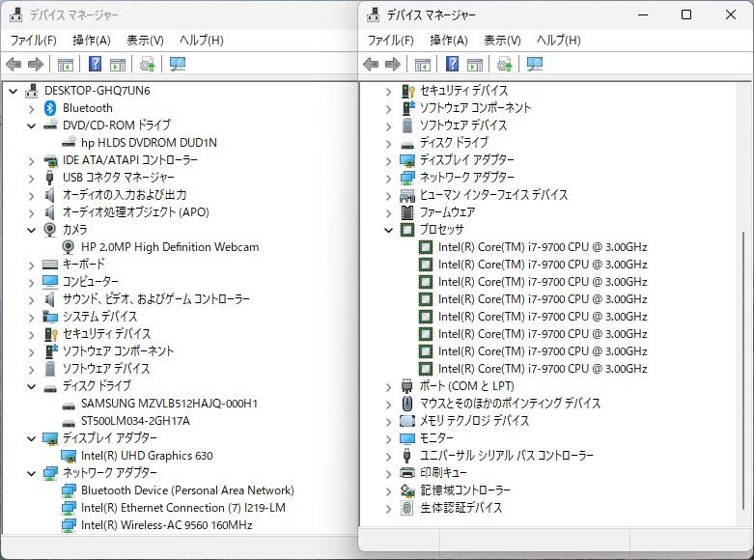Select first Intel Core i7-9700 processor entry

click(543, 247)
